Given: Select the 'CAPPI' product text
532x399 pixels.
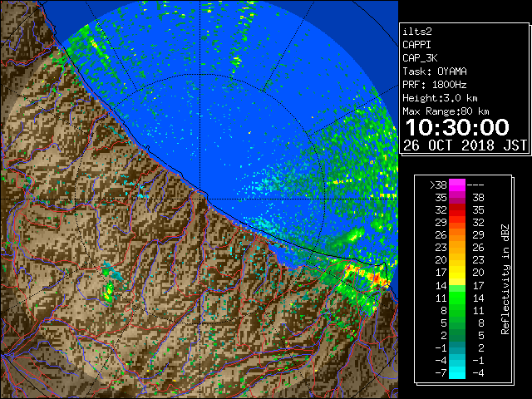Looking at the screenshot, I should [x=416, y=45].
